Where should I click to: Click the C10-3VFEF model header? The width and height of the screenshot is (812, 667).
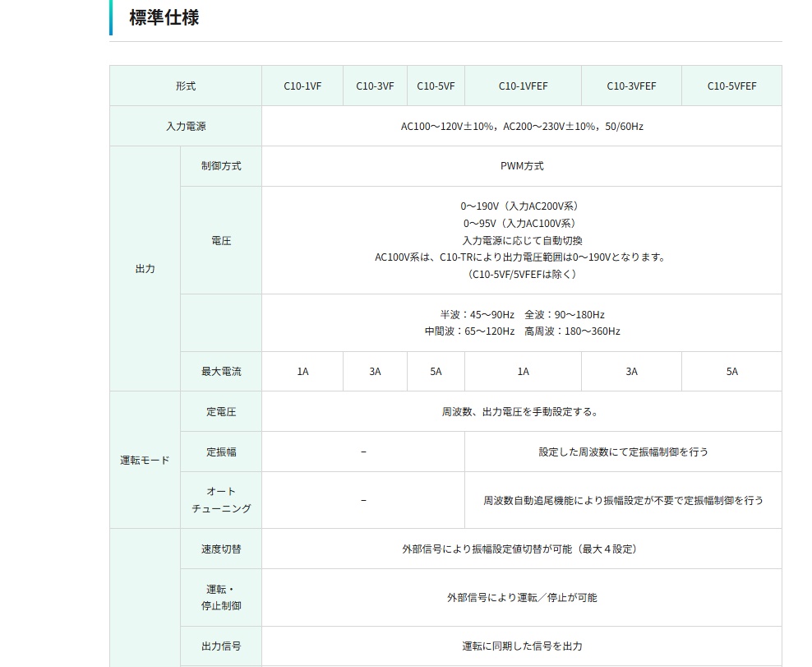[631, 86]
